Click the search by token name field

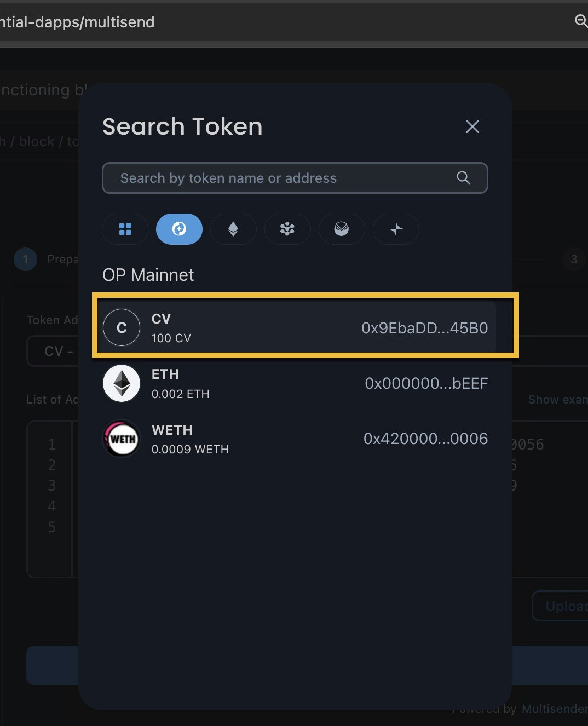pos(274,178)
